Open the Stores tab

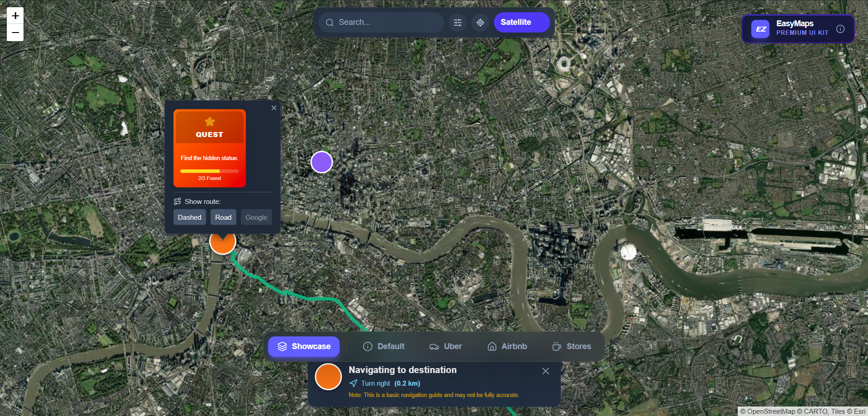(572, 346)
